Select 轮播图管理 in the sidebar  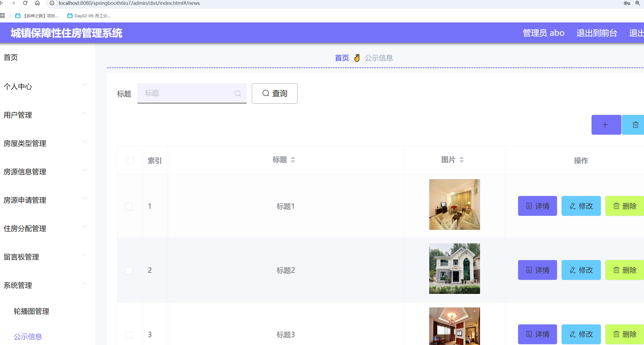pos(31,311)
